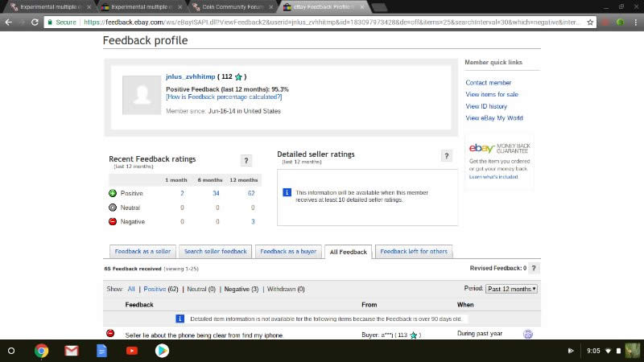Viewport: 644px width, 362px height.
Task: Click the green feedback star beside 112
Action: click(238, 76)
